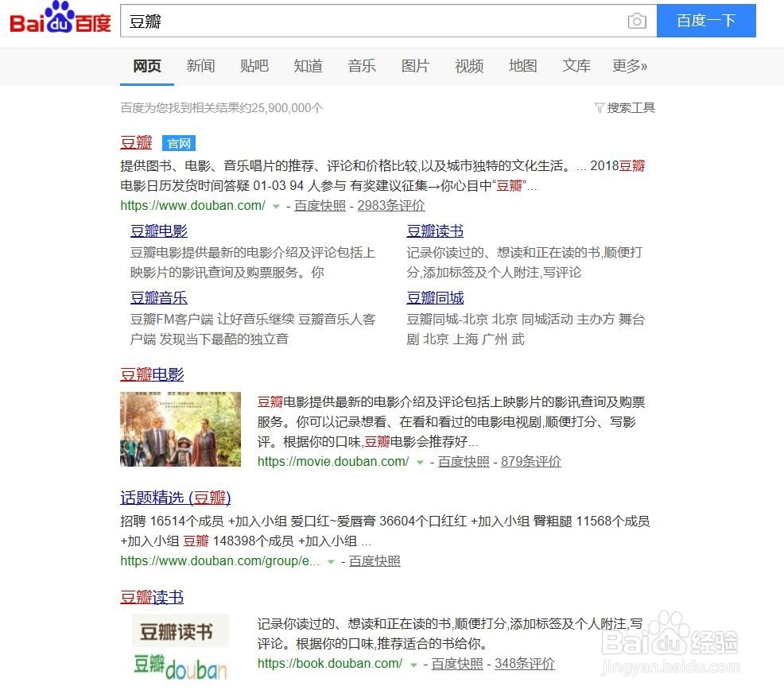The width and height of the screenshot is (784, 694).
Task: Expand dropdown arrow next to book.douban.com/
Action: 413,664
